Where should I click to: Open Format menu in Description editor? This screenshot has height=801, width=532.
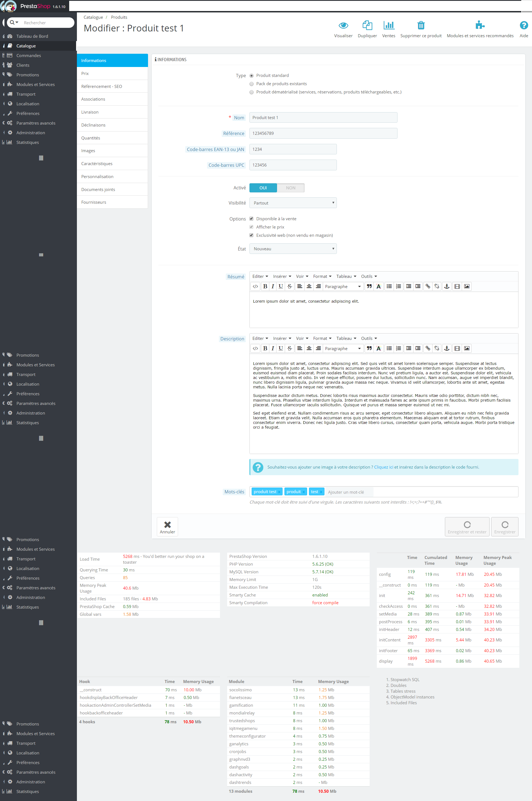click(322, 338)
